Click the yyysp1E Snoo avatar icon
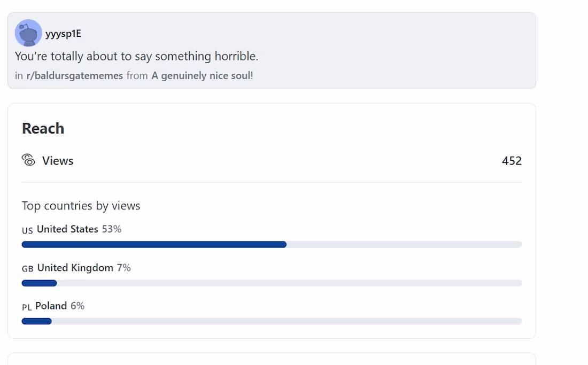The width and height of the screenshot is (588, 365). [x=28, y=33]
